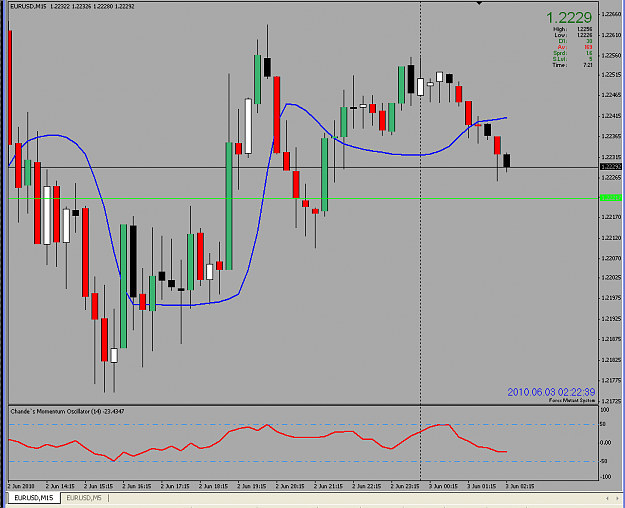Click the black horizontal bid price line

click(x=303, y=167)
